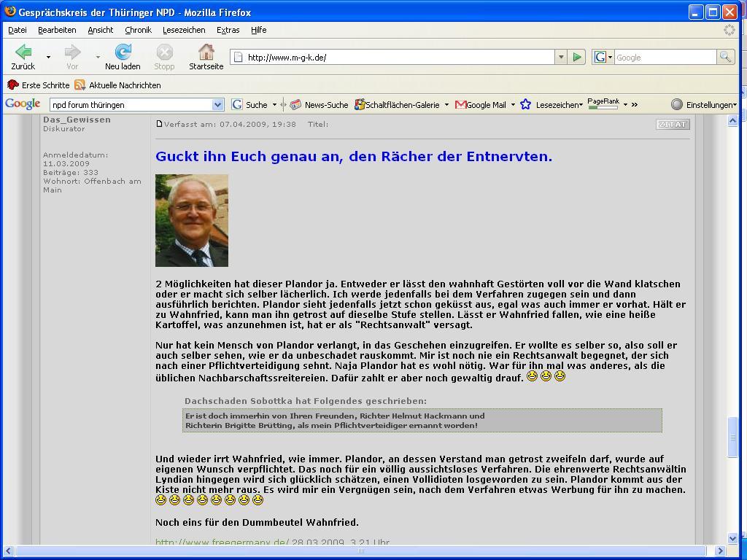Click the green Go arrow next to address bar
747x560 pixels.
577,57
